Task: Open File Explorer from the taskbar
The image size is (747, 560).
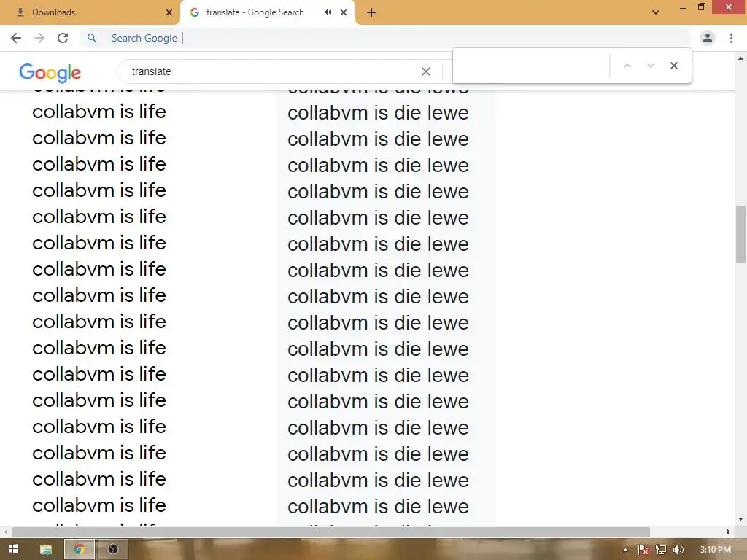Action: 45,549
